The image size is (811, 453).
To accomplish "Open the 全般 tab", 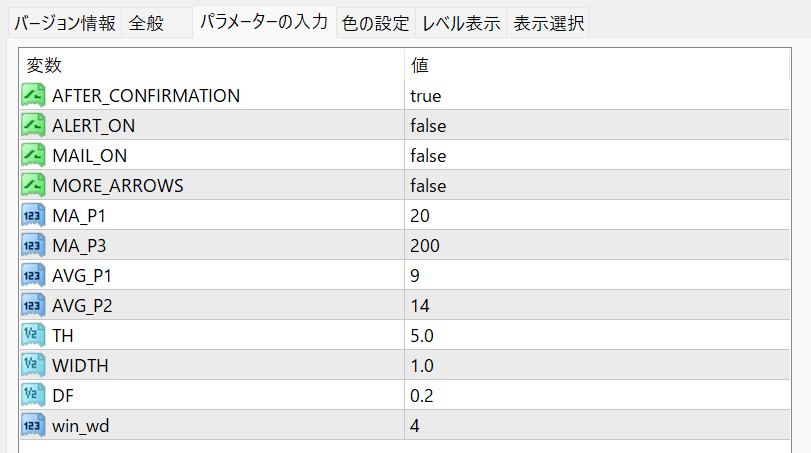I will 157,23.
